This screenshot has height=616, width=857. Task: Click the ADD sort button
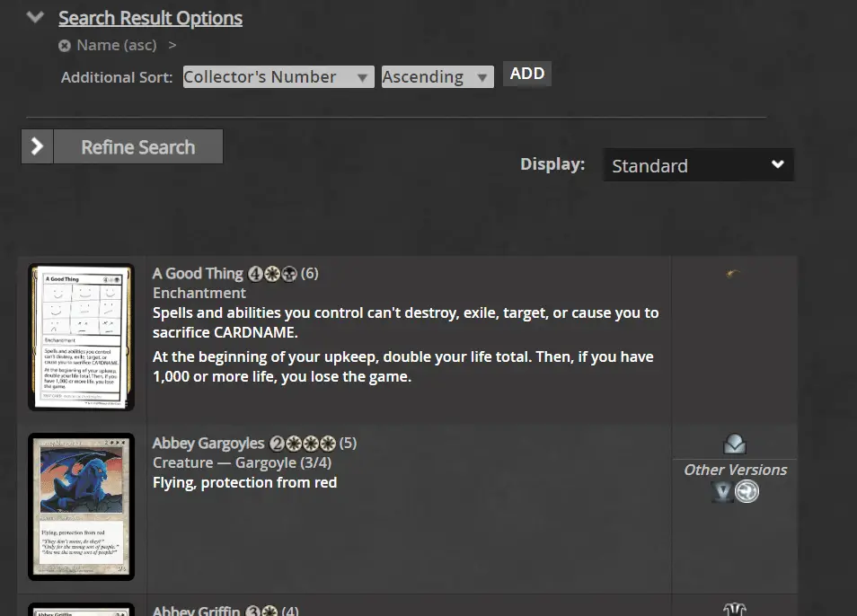(527, 74)
